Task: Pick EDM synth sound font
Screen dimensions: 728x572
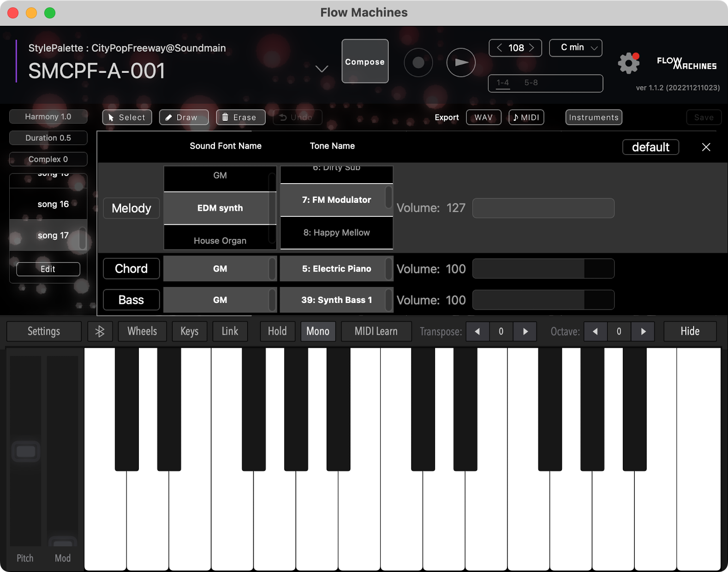Action: tap(220, 208)
